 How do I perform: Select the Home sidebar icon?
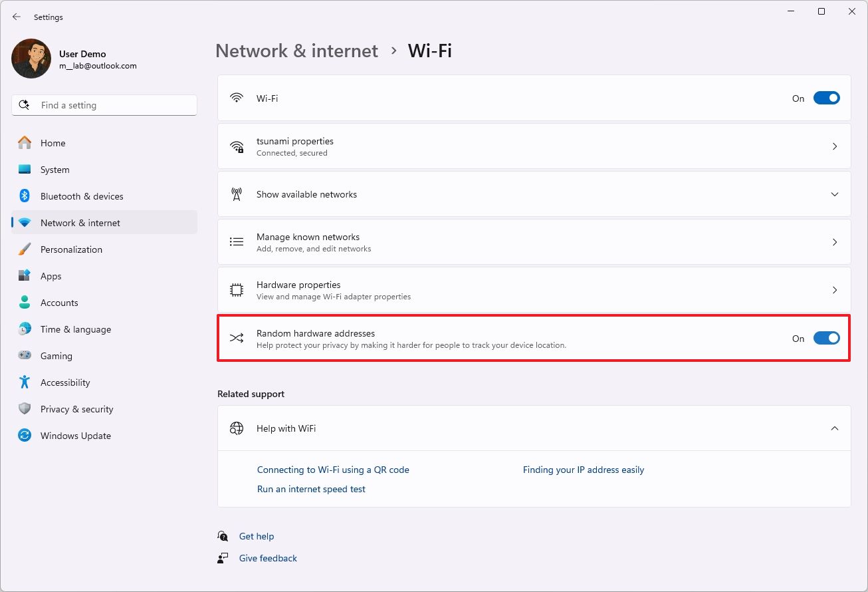(x=25, y=143)
